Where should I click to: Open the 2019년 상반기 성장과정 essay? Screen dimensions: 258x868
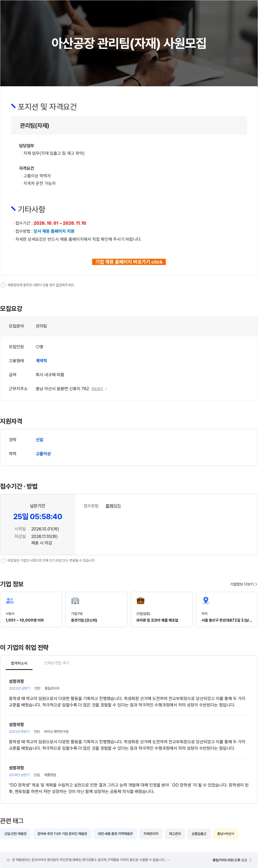point(129,780)
